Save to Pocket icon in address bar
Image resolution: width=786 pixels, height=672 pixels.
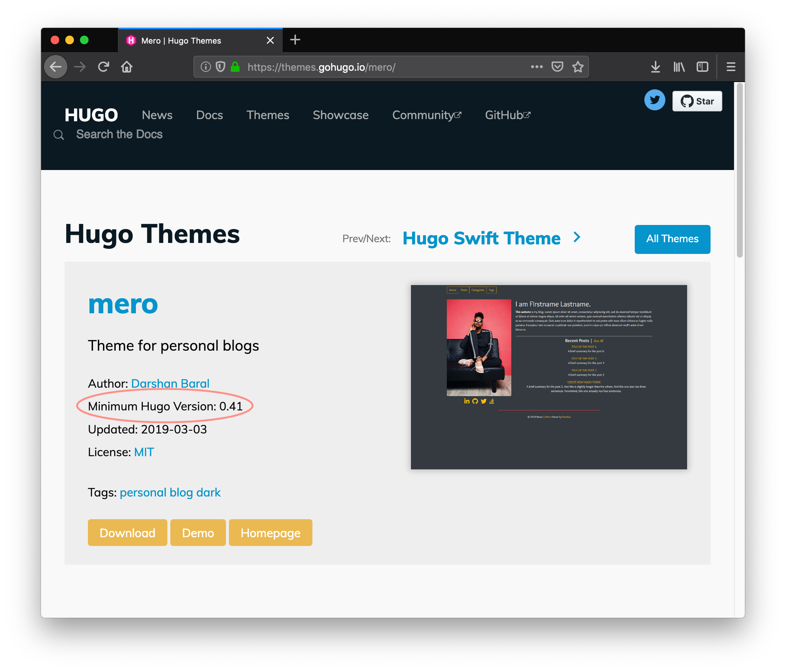[x=557, y=67]
